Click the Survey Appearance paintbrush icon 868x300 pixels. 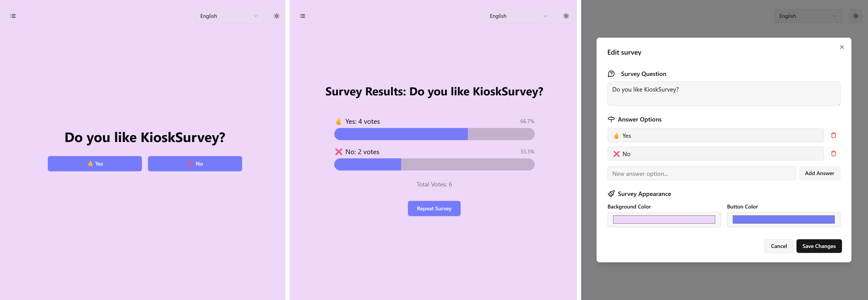[x=611, y=193]
